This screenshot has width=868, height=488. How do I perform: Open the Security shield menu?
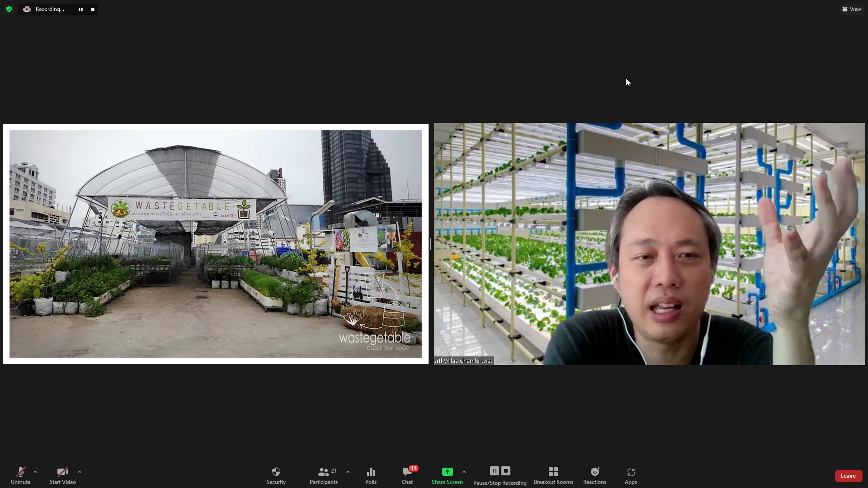pyautogui.click(x=276, y=475)
